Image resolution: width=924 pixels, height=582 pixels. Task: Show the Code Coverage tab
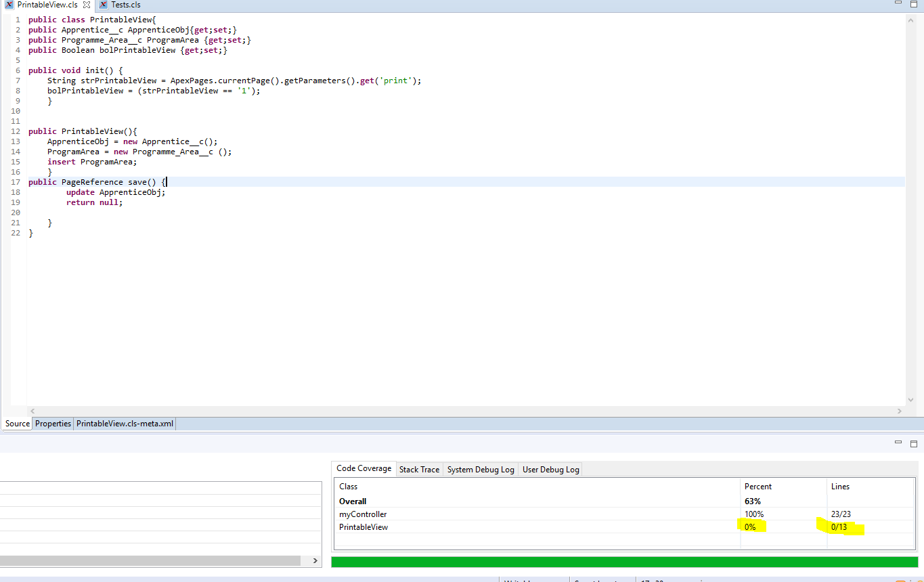point(364,468)
